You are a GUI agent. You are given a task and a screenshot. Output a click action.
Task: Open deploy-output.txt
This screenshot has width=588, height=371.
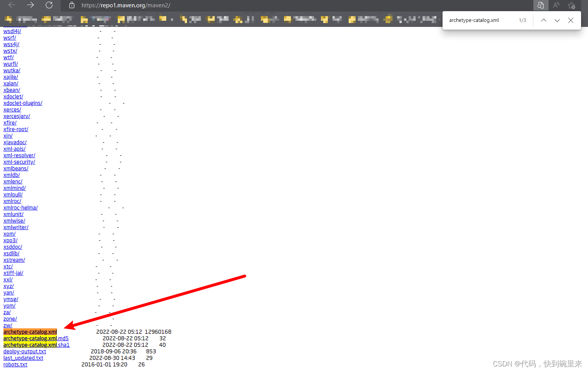click(24, 351)
